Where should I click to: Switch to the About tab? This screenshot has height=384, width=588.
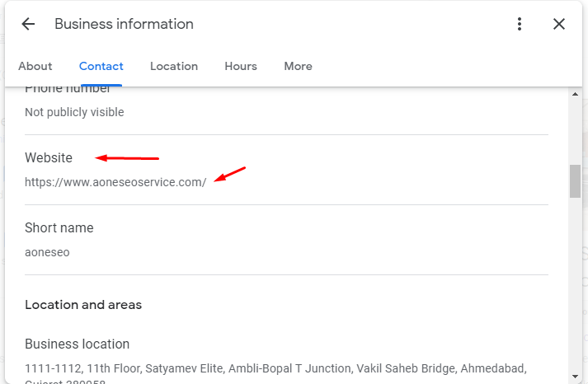click(35, 66)
